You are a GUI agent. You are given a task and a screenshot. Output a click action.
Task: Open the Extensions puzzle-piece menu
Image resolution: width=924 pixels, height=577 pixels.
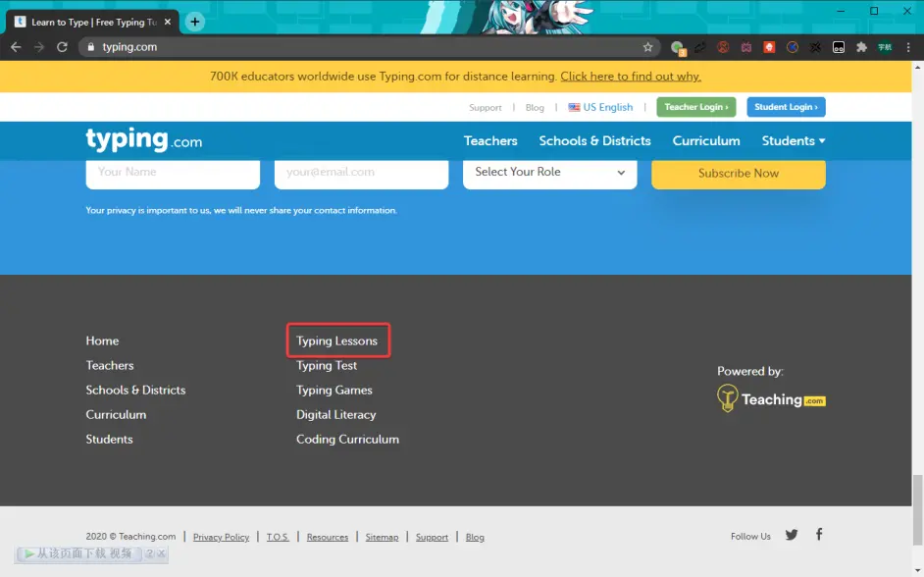[861, 47]
